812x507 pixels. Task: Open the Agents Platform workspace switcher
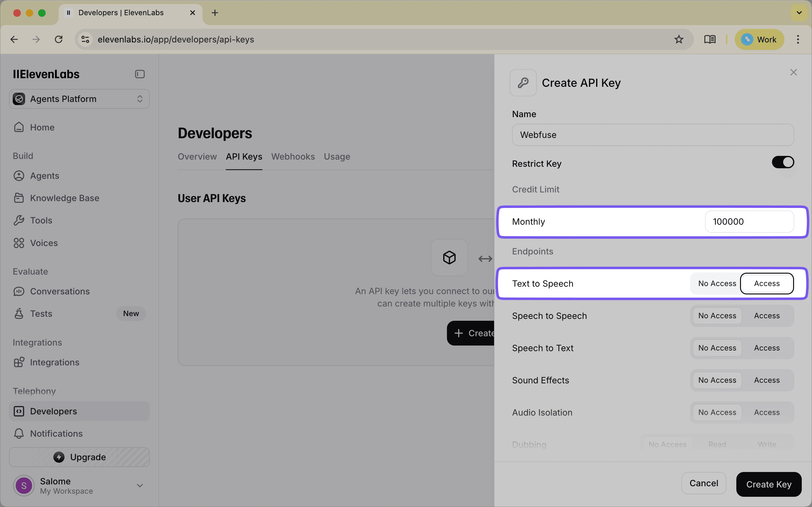click(79, 99)
